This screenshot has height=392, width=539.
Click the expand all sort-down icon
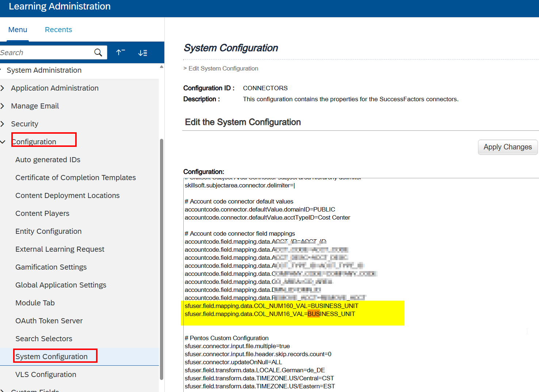142,53
